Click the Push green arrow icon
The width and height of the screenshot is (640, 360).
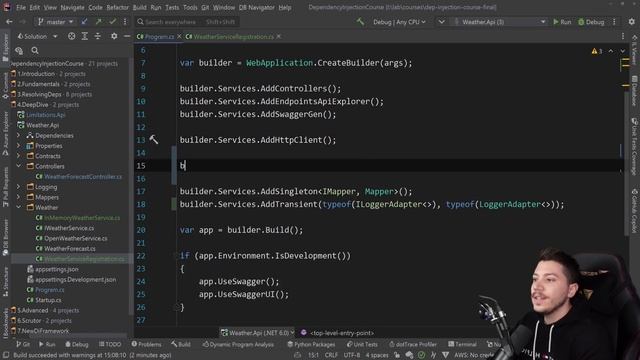(98, 22)
